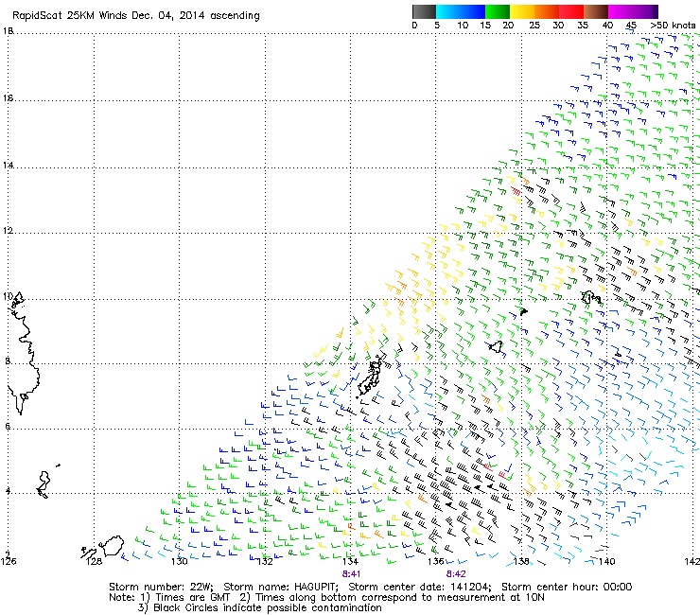Click longitude axis label '138'
The height and width of the screenshot is (615, 700).
click(x=521, y=561)
